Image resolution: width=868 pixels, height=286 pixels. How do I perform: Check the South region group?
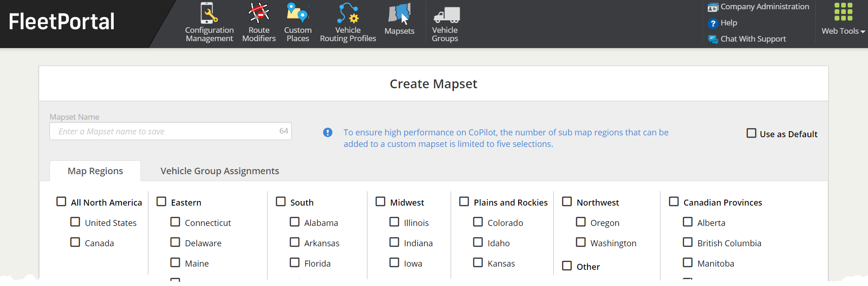(x=281, y=201)
